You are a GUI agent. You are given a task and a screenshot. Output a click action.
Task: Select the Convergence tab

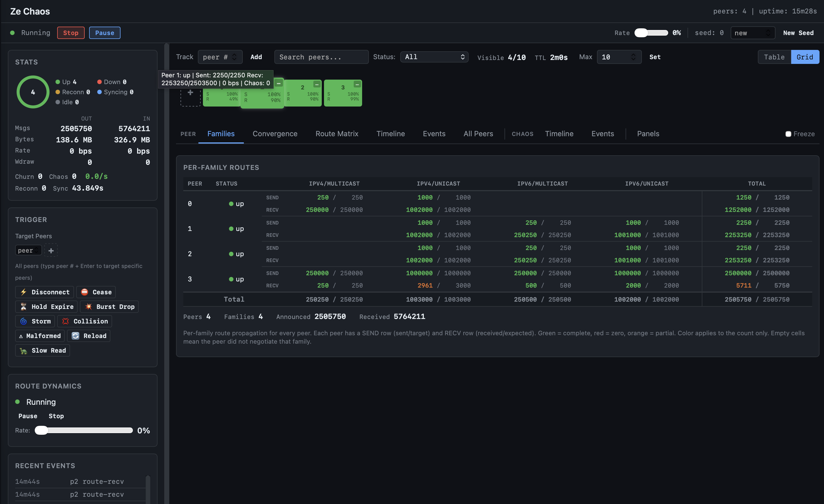click(x=275, y=134)
